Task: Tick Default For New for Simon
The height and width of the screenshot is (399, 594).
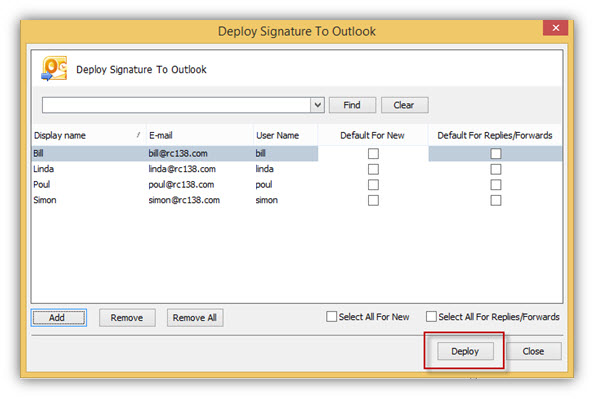Action: point(373,200)
